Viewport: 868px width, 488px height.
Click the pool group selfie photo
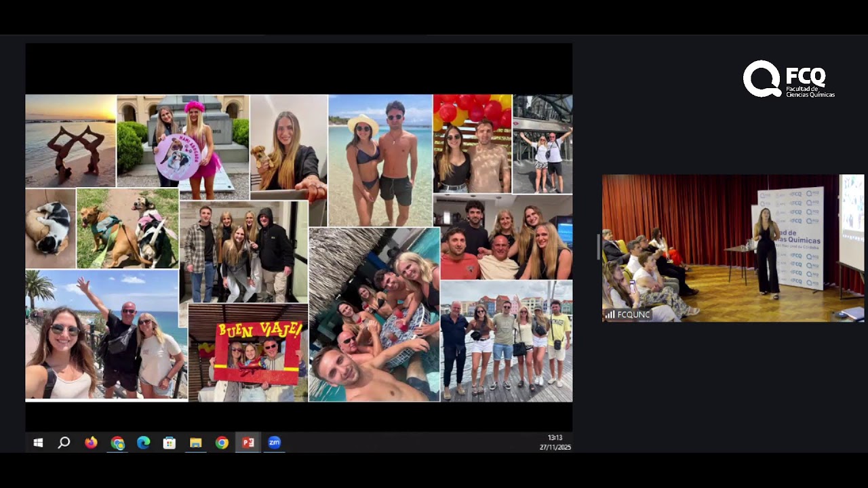click(x=374, y=314)
